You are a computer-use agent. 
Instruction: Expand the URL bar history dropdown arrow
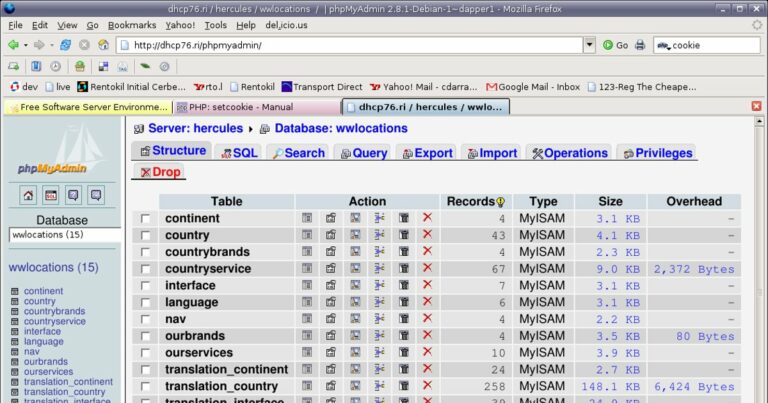pos(589,45)
